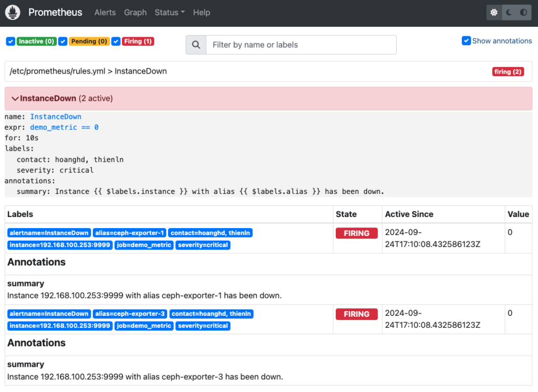Viewport: 538px width, 392px height.
Task: Click the summary template annotation line
Action: 200,192
